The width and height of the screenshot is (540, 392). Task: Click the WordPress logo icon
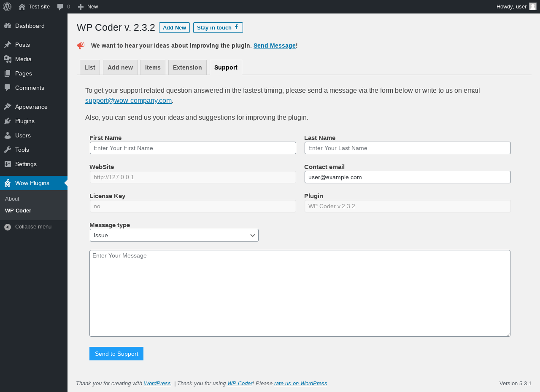pos(7,7)
